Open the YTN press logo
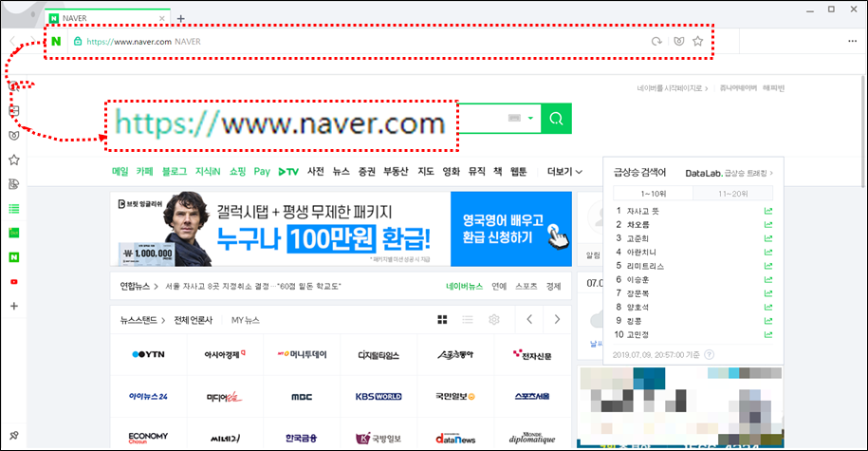868x451 pixels. 148,354
